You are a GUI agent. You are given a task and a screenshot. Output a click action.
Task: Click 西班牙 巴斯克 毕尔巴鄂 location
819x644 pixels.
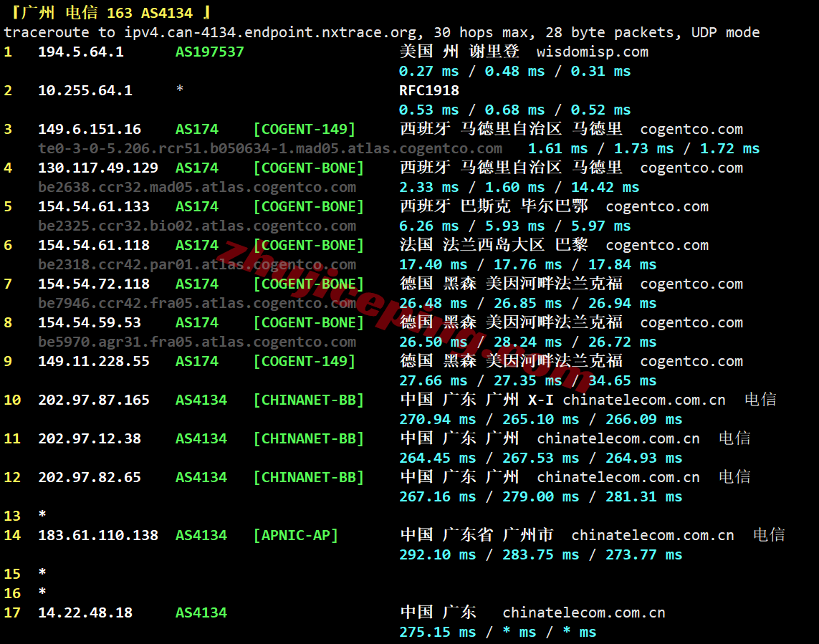[x=494, y=206]
